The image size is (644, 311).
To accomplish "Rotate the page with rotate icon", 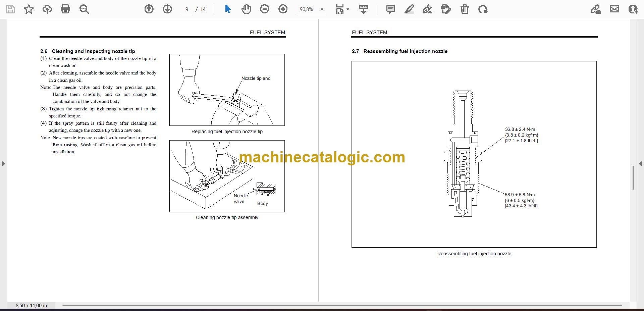I will pos(483,9).
